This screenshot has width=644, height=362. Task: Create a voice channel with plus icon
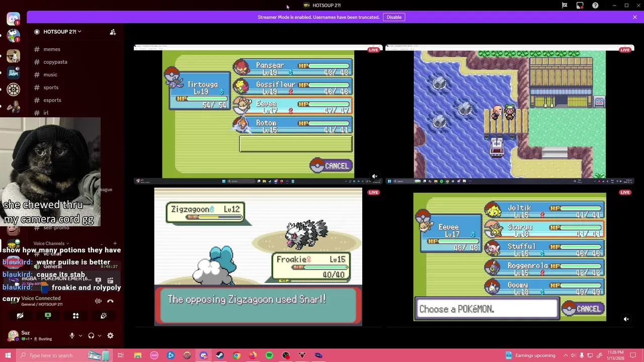click(115, 243)
